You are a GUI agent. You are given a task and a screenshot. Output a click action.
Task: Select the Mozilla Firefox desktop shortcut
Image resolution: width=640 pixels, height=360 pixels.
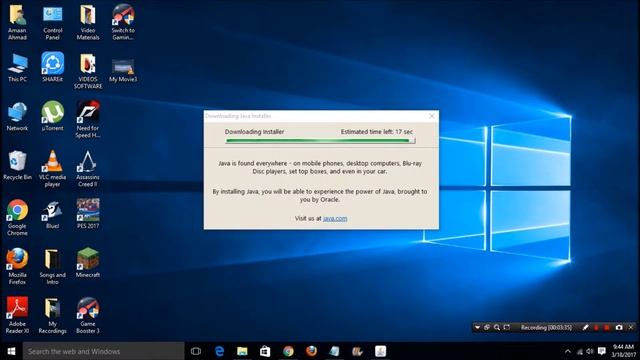click(17, 267)
